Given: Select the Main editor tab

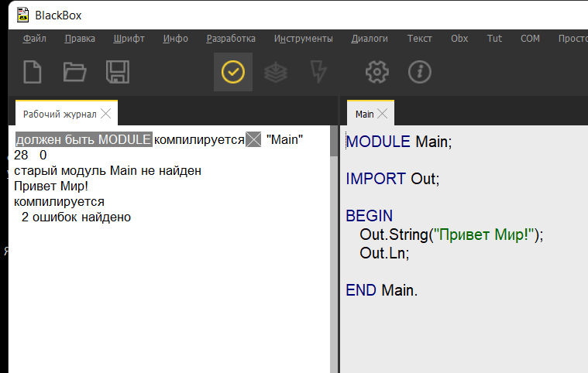Looking at the screenshot, I should [364, 114].
